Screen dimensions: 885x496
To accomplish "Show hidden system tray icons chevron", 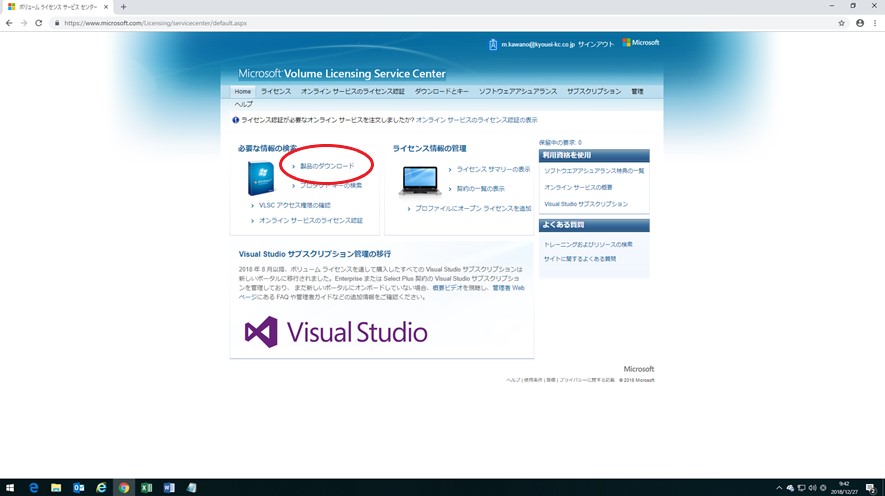I will point(779,488).
